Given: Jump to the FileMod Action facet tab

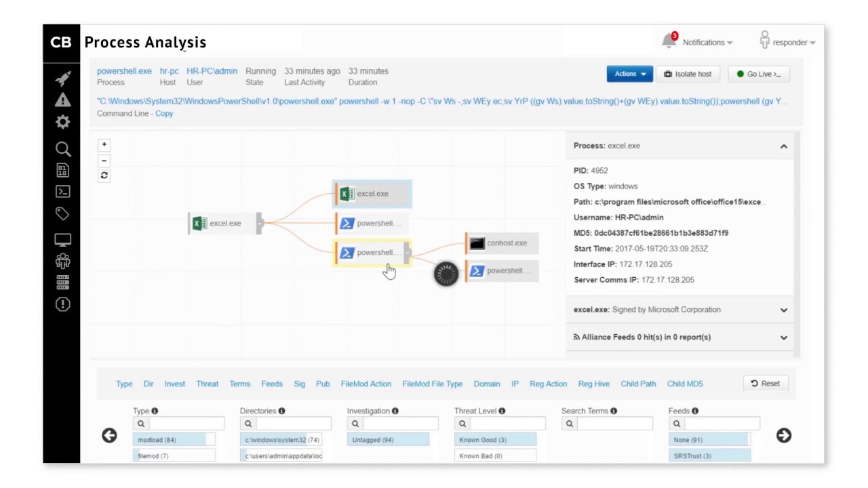Looking at the screenshot, I should (366, 384).
